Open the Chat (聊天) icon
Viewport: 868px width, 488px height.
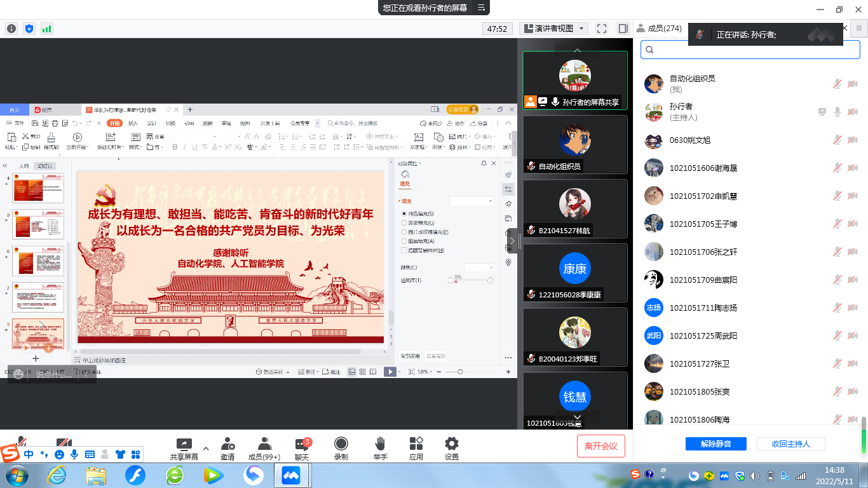(302, 448)
